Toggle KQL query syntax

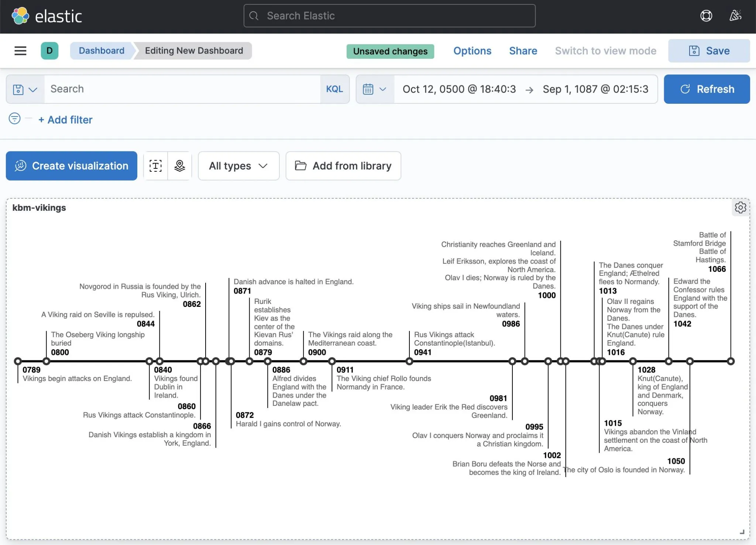tap(334, 89)
